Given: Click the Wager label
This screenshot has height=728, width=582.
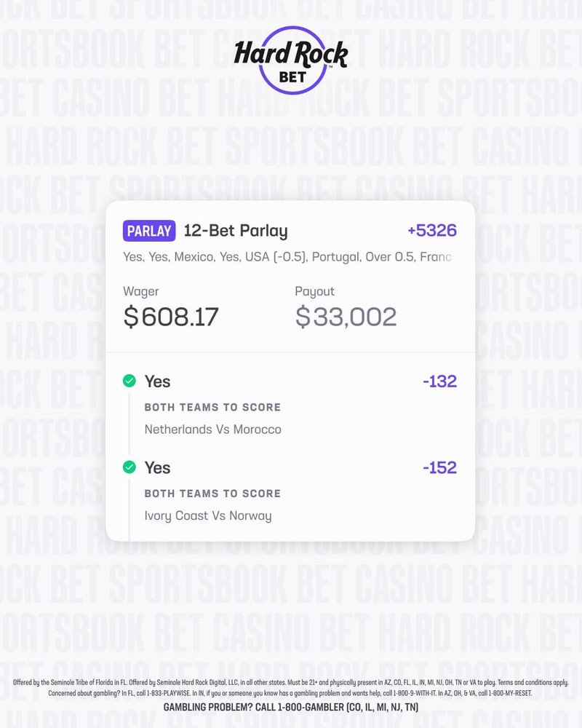Looking at the screenshot, I should coord(141,291).
